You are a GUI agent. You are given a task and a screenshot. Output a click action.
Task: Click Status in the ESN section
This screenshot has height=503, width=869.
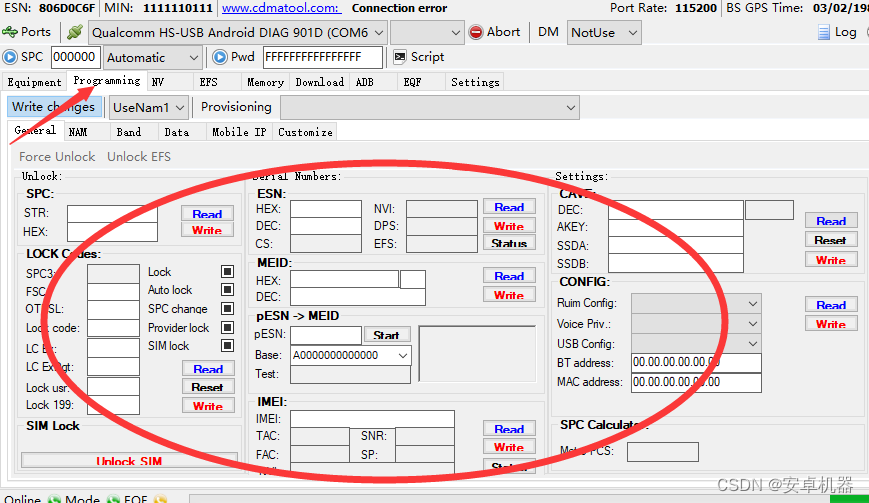pyautogui.click(x=509, y=243)
